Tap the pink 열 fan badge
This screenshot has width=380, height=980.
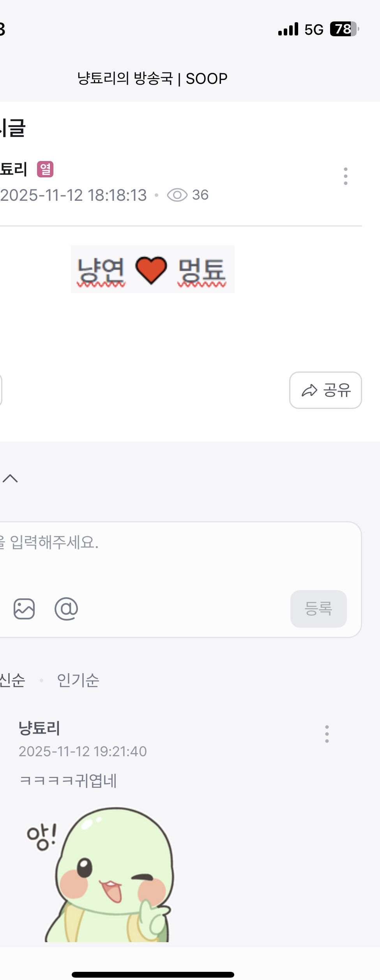click(45, 169)
